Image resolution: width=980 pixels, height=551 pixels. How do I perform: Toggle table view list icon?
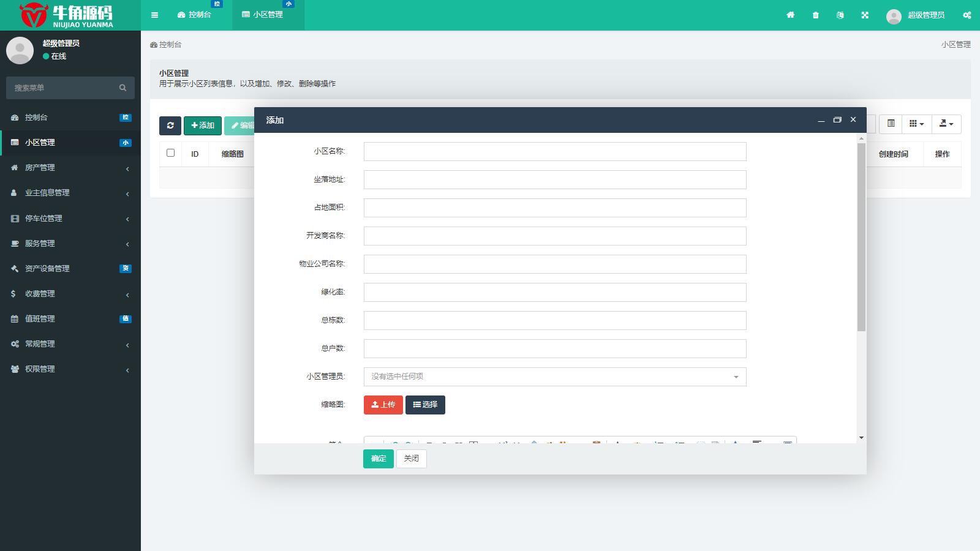coord(891,124)
